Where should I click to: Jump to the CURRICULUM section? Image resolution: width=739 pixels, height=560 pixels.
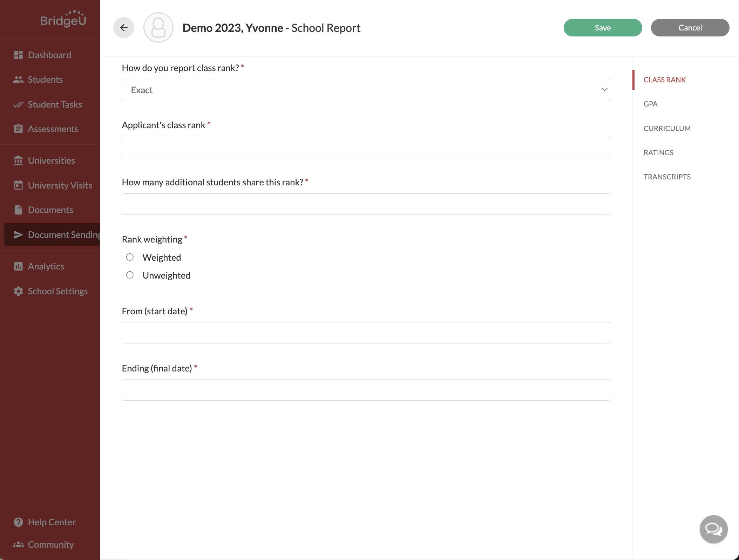coord(667,128)
